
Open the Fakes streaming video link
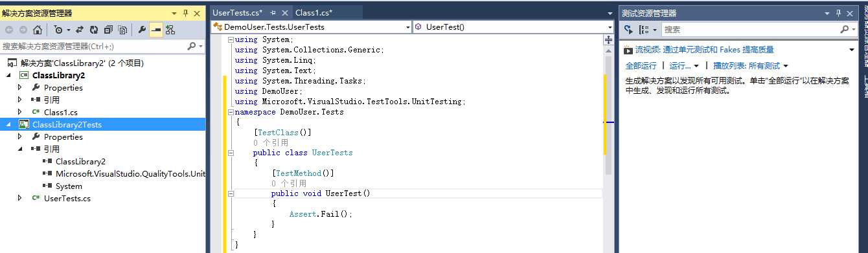(704, 50)
